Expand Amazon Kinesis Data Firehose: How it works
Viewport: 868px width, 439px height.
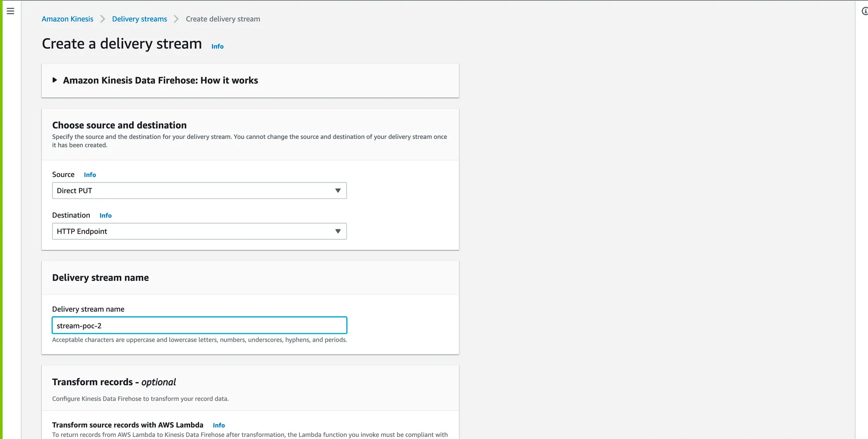coord(160,80)
